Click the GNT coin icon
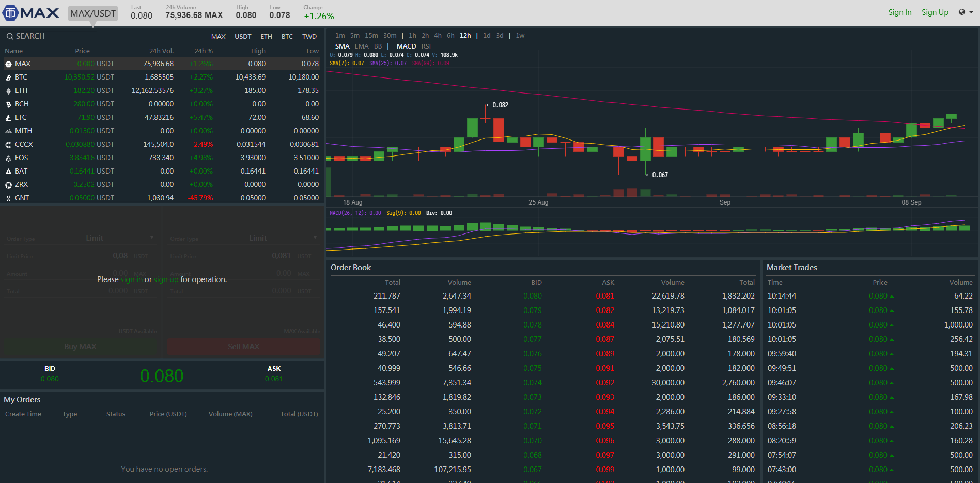The height and width of the screenshot is (483, 980). click(x=8, y=198)
